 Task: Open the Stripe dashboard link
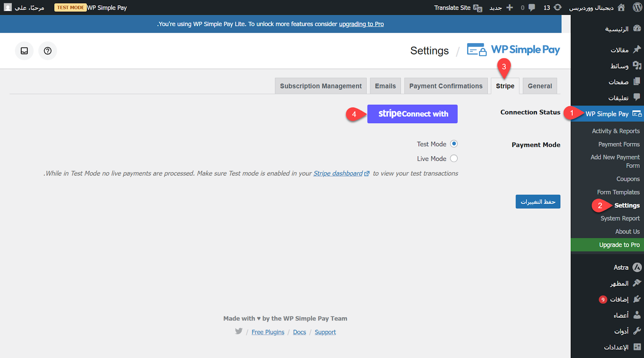pyautogui.click(x=338, y=174)
